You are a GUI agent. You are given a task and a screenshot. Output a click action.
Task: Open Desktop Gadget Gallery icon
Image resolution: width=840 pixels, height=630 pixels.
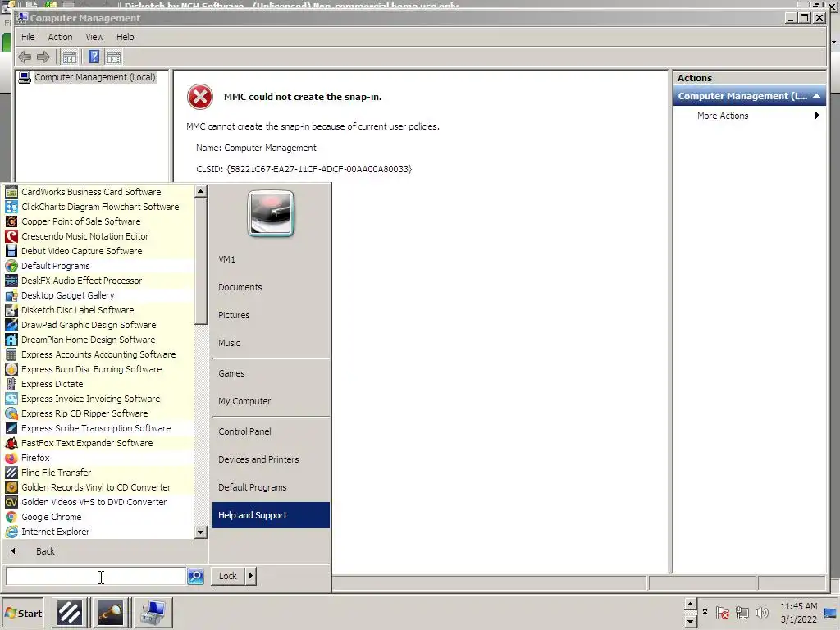point(11,295)
